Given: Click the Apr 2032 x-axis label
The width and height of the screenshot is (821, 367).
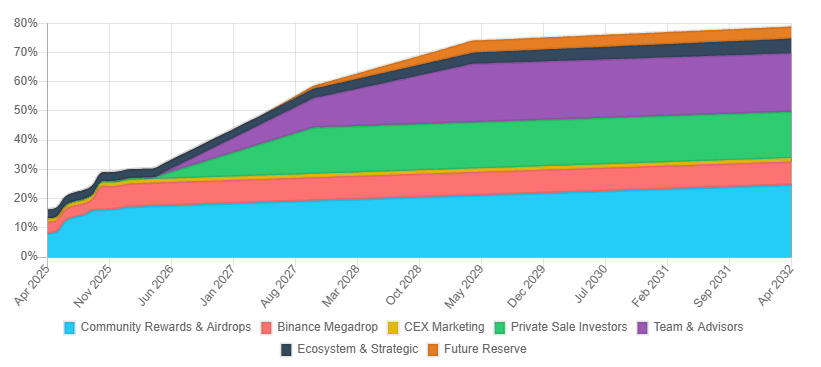Looking at the screenshot, I should [x=775, y=285].
